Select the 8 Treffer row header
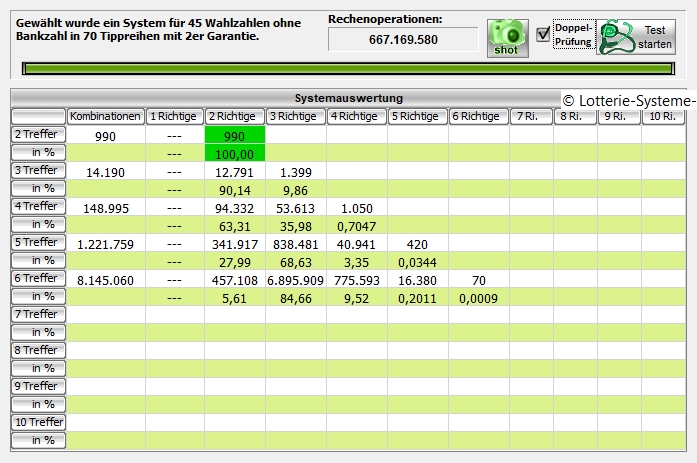The width and height of the screenshot is (697, 463). tap(38, 350)
